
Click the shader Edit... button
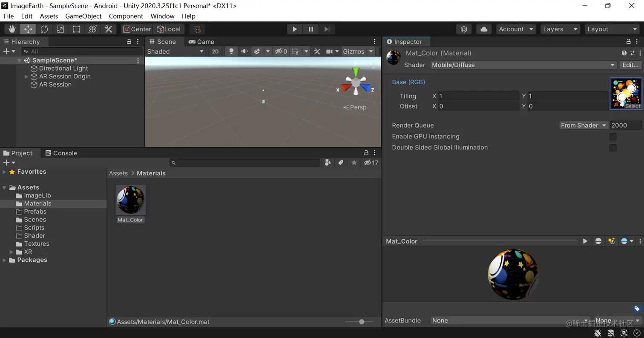630,65
